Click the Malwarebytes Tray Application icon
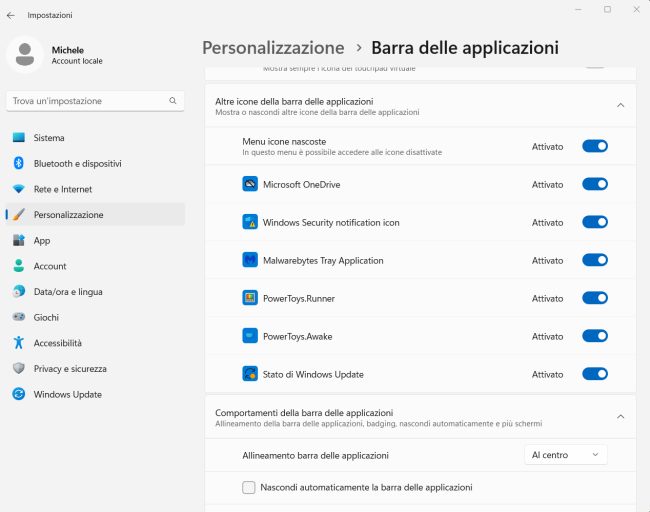650x512 pixels. point(250,260)
